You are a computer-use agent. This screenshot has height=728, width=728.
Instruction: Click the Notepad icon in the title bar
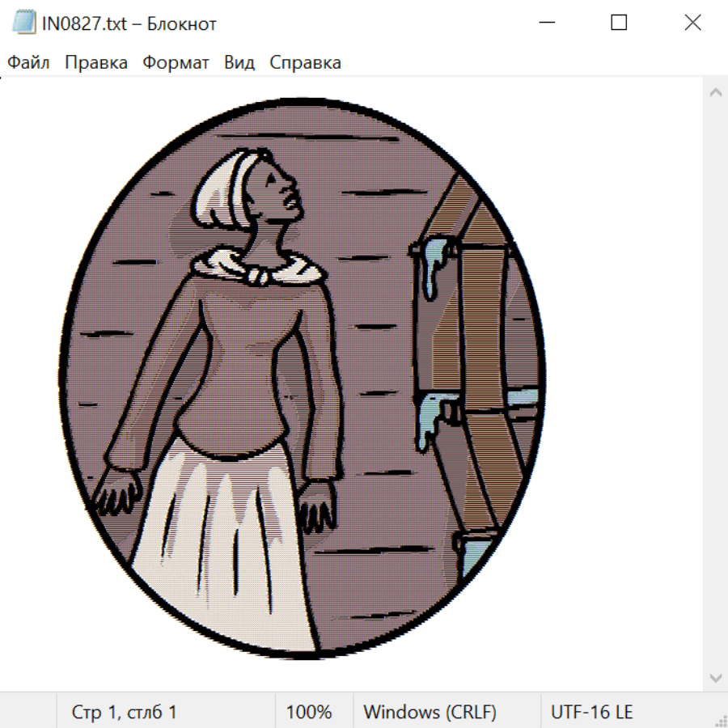(x=24, y=23)
